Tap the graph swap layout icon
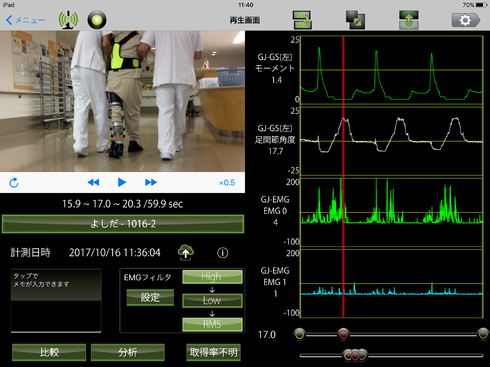This screenshot has width=490, height=367. [302, 20]
